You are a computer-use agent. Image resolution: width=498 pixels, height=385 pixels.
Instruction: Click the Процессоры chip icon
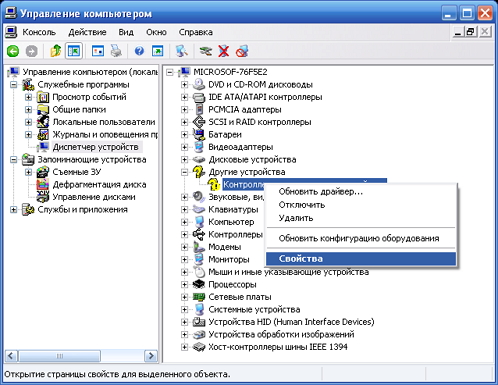[x=199, y=284]
